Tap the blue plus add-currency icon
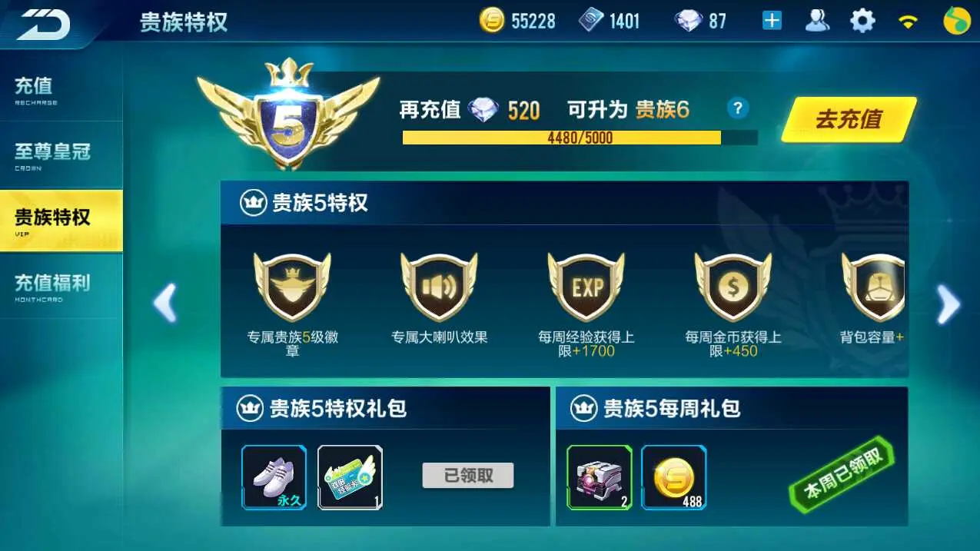This screenshot has width=980, height=551. [772, 21]
